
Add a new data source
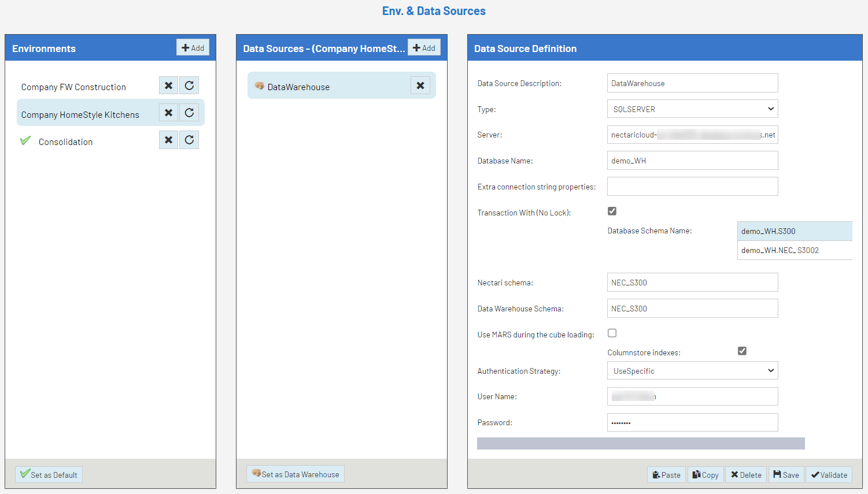point(424,48)
